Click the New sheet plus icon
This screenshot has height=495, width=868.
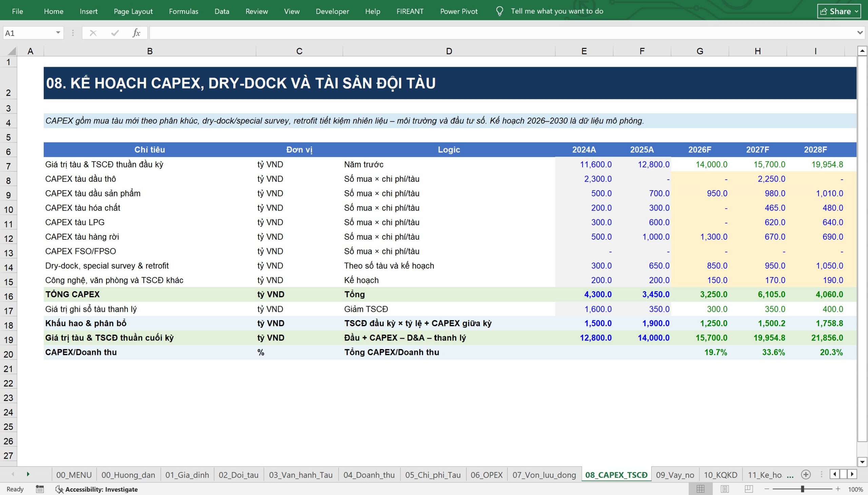click(806, 475)
